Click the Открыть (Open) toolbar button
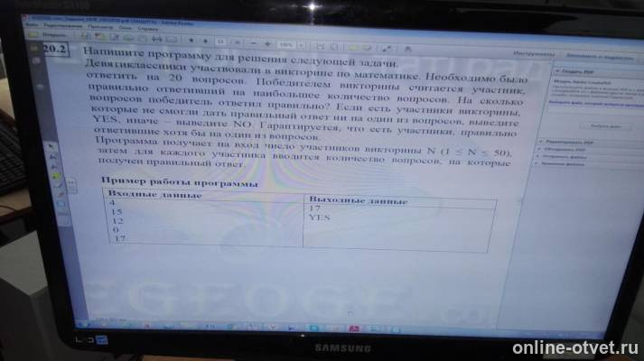644x361 pixels. tap(50, 35)
